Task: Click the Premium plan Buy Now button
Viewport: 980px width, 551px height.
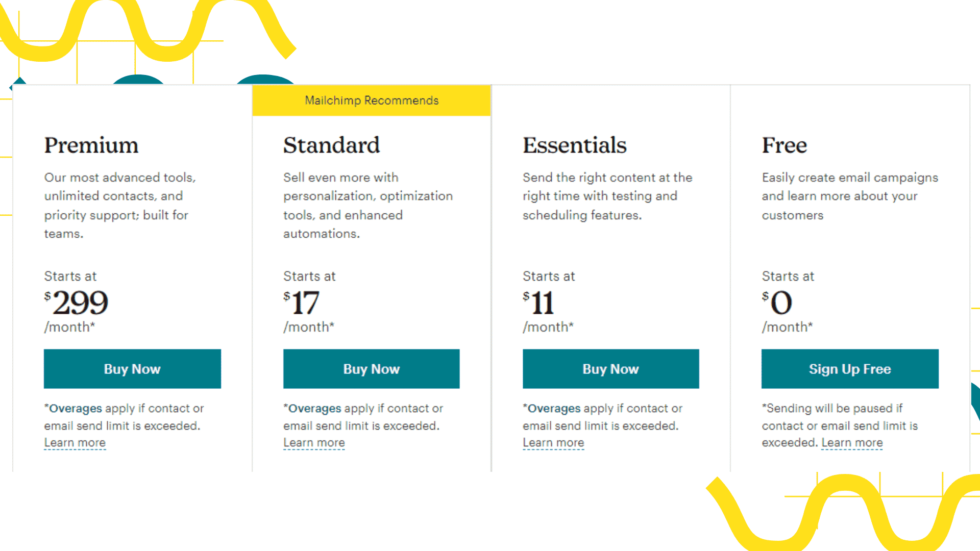Action: point(132,369)
